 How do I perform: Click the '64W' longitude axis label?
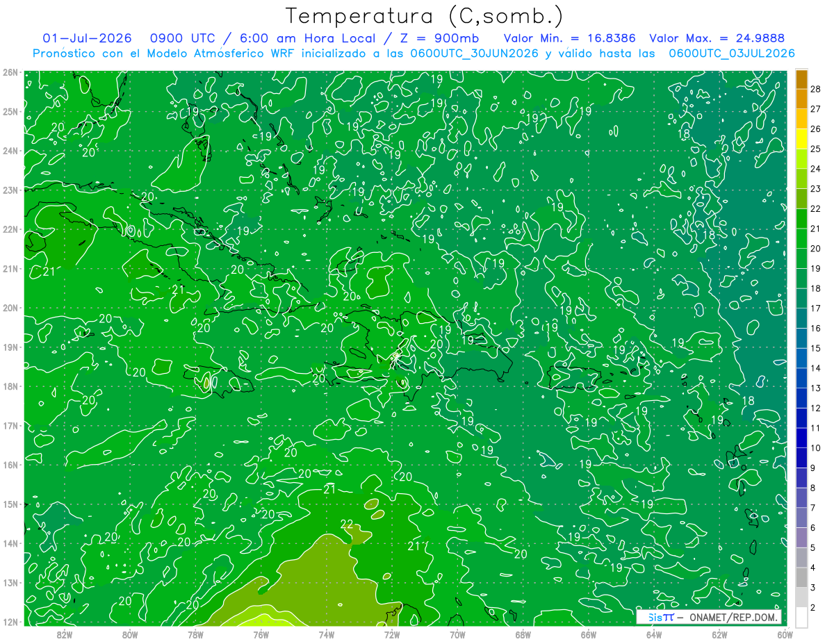(654, 634)
